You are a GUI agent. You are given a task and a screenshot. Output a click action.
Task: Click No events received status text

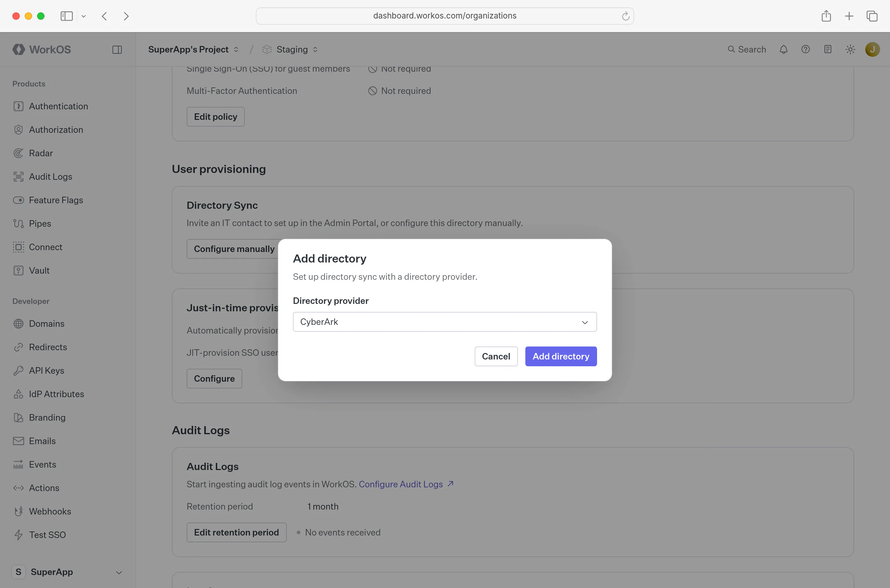click(343, 532)
